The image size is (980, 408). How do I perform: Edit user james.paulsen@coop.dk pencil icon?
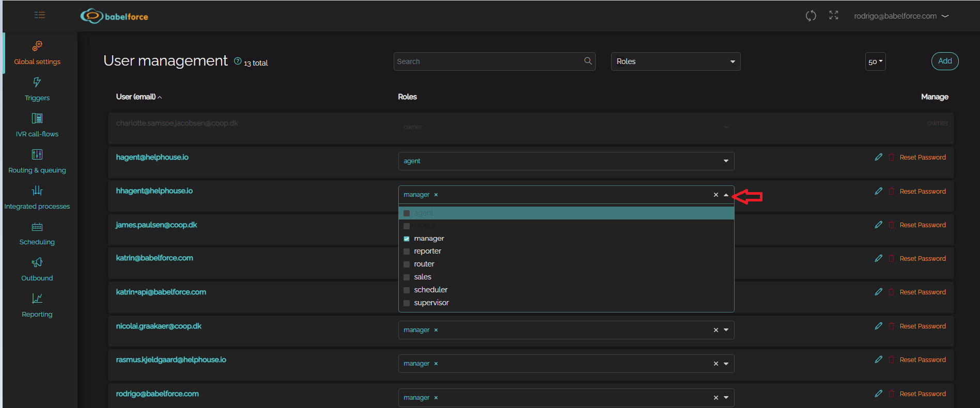(879, 225)
